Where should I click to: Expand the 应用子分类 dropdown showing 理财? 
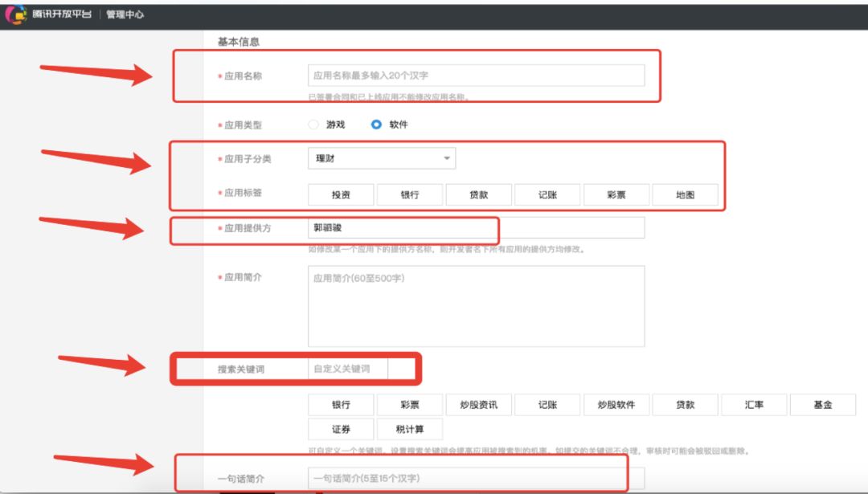click(381, 159)
